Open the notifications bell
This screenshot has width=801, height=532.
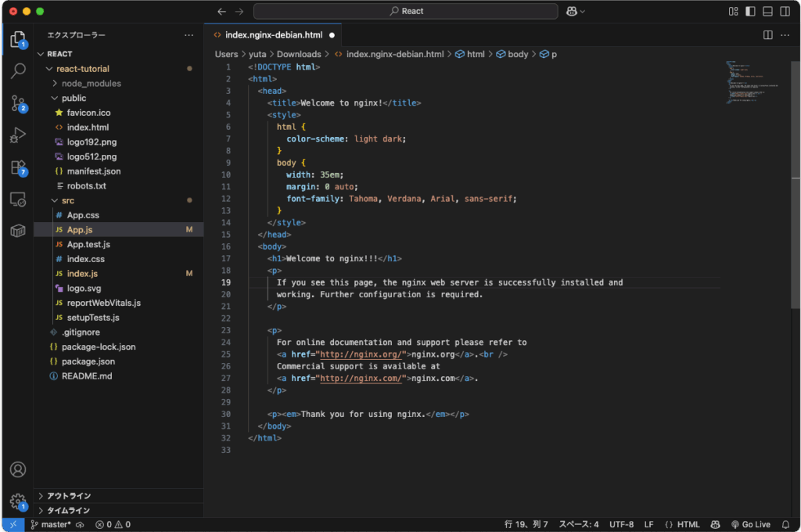tap(785, 524)
